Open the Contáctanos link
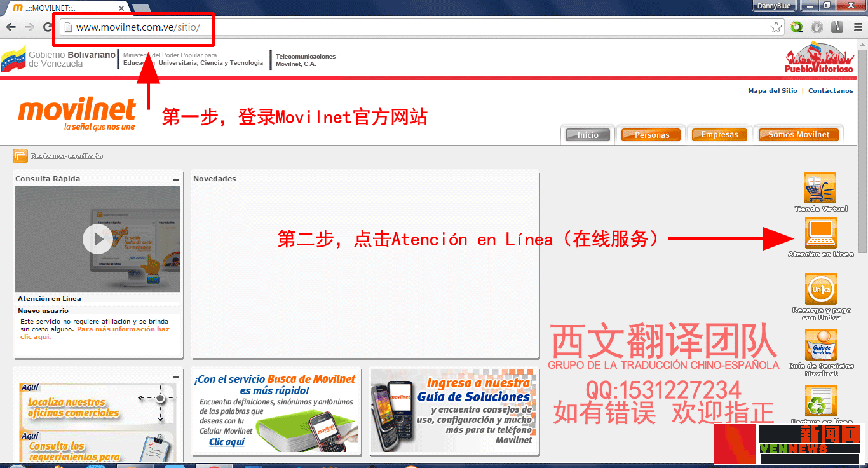 (831, 91)
